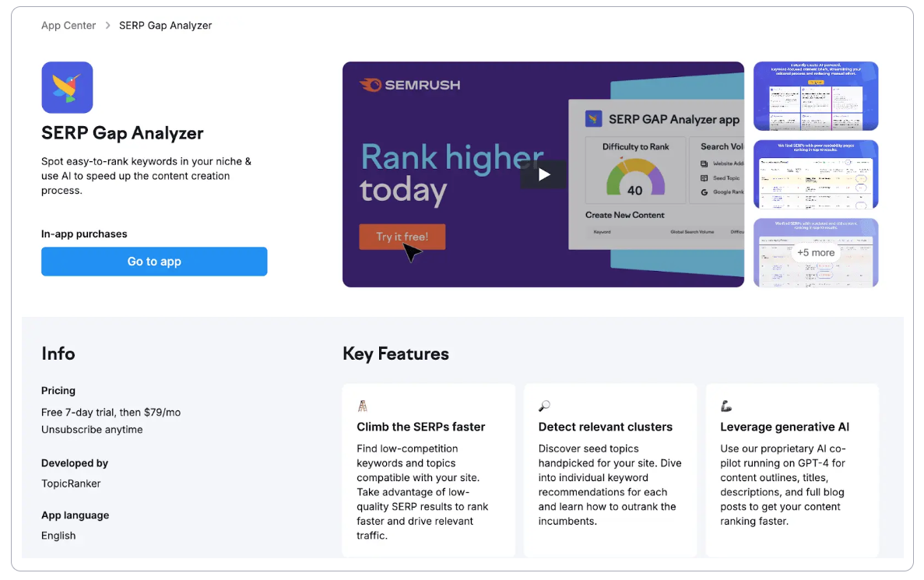Open the first screenshot thumbnail on the right

[815, 95]
